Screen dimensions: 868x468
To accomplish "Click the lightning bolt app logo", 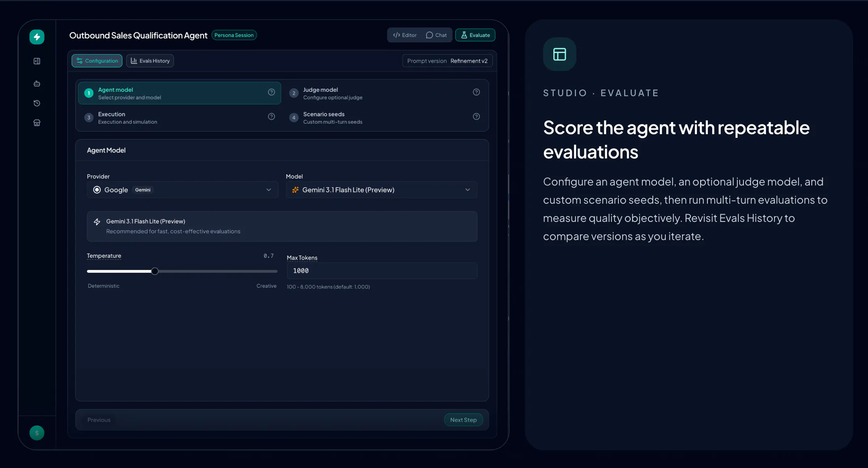I will (x=37, y=37).
